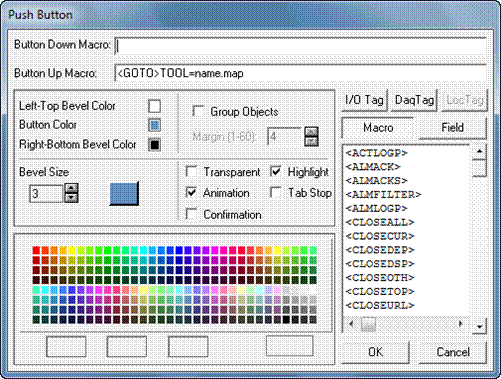This screenshot has height=379, width=501.
Task: Pick the pure red palette color
Action: tap(36, 250)
